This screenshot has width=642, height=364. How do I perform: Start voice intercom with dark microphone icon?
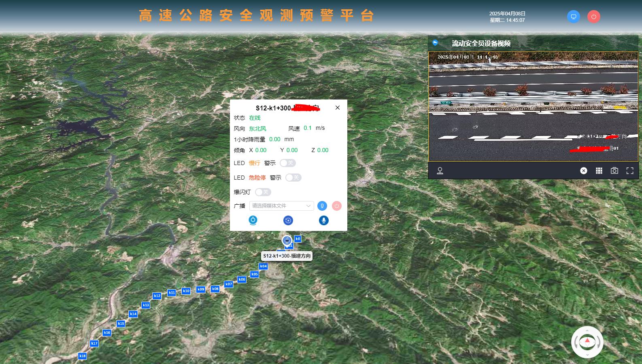323,220
